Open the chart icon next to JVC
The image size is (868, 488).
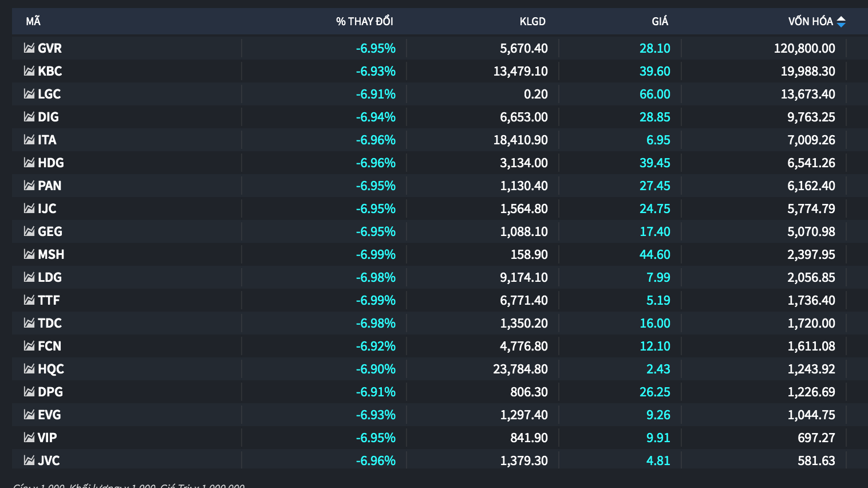point(29,461)
